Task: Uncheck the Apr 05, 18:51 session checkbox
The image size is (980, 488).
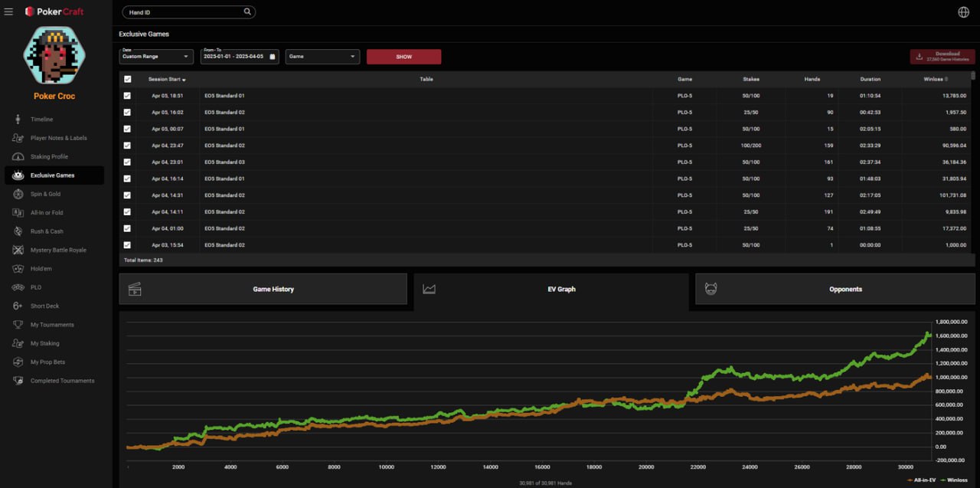Action: click(128, 96)
